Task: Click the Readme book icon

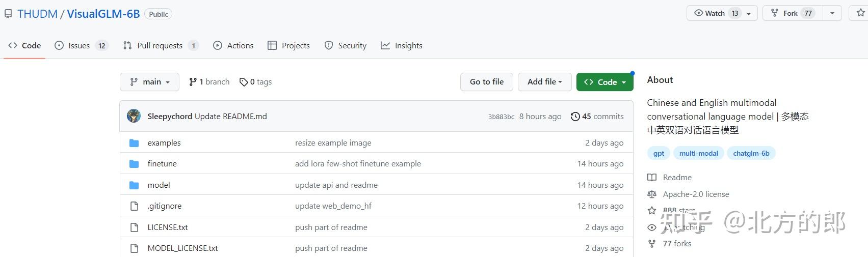Action: click(x=652, y=178)
